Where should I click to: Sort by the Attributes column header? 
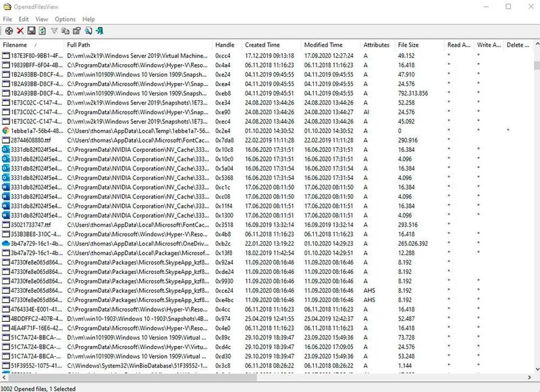pos(378,45)
